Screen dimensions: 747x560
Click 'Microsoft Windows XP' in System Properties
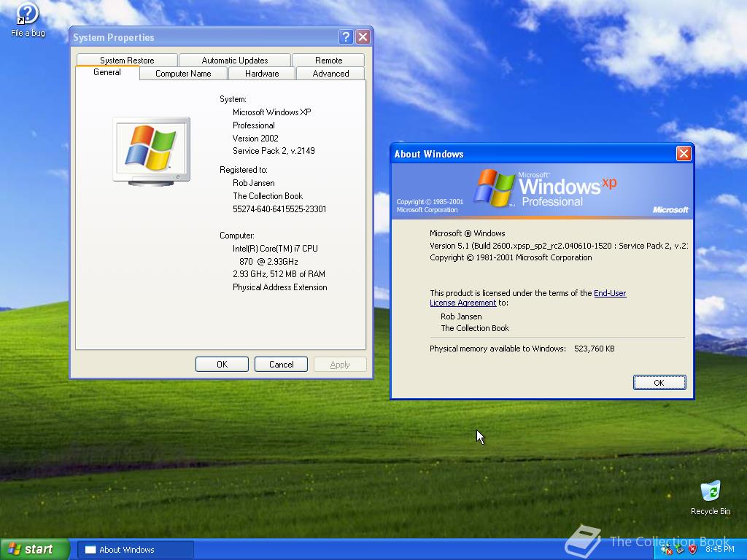point(271,112)
